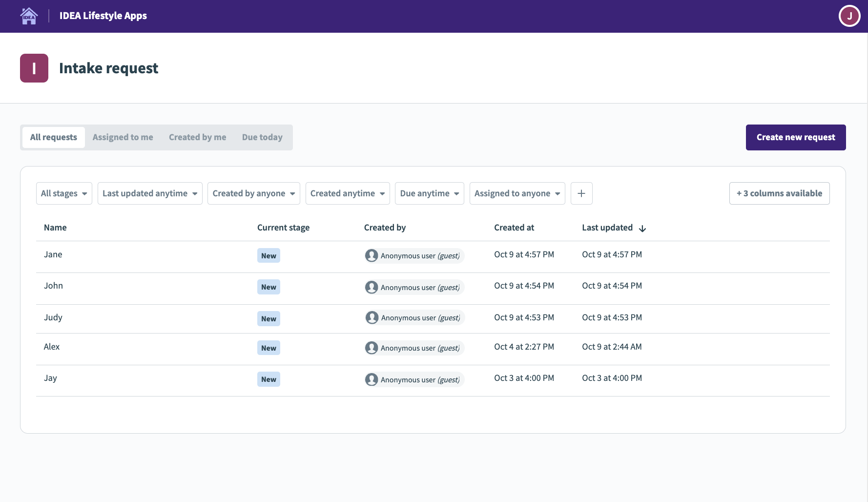Expand the Assigned to anyone filter

517,193
